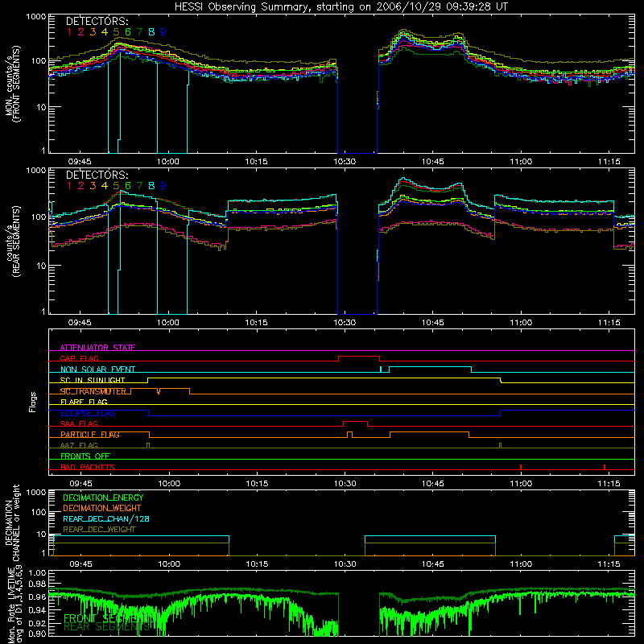This screenshot has height=644, width=644.
Task: Click the HESSI Observing Summary title text
Action: (341, 7)
